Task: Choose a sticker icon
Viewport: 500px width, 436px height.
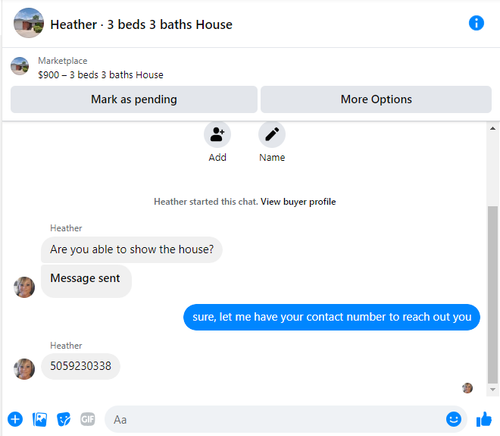Action: pyautogui.click(x=64, y=419)
